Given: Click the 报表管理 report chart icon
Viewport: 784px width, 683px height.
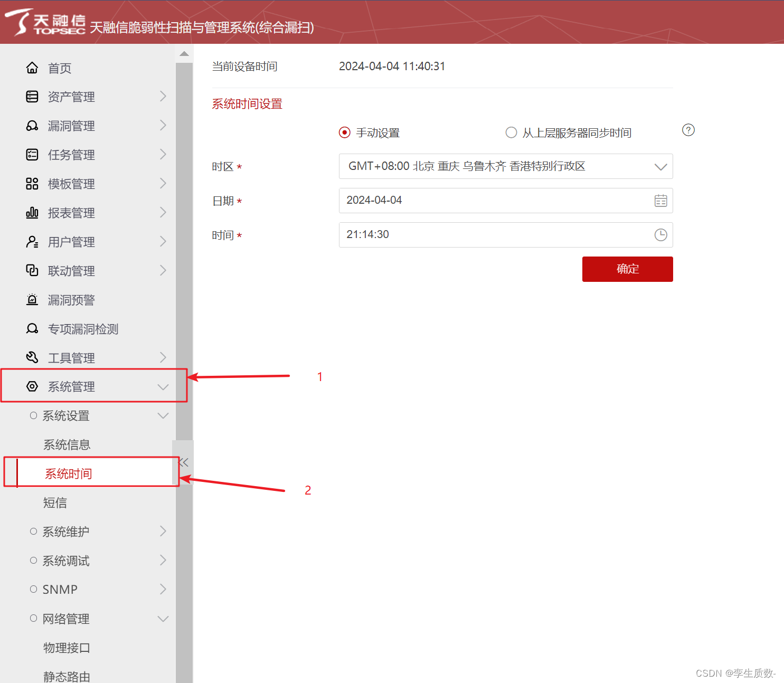Looking at the screenshot, I should pyautogui.click(x=32, y=213).
